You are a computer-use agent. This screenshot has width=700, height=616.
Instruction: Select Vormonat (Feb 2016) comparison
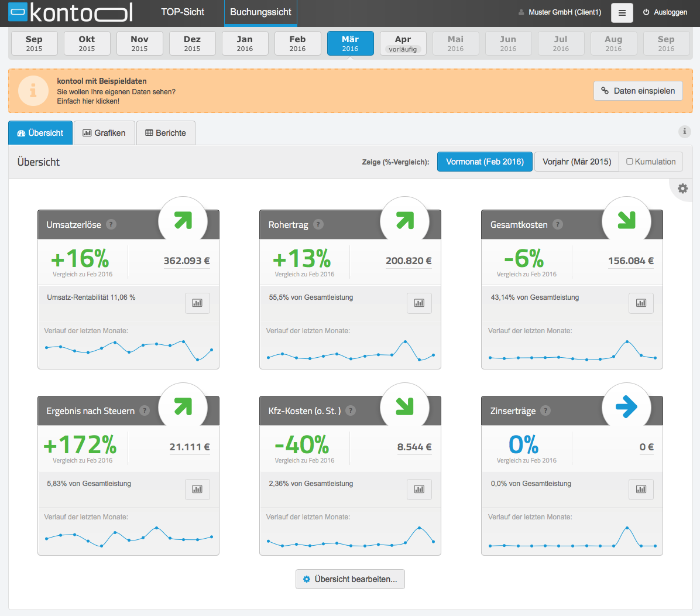(x=485, y=162)
